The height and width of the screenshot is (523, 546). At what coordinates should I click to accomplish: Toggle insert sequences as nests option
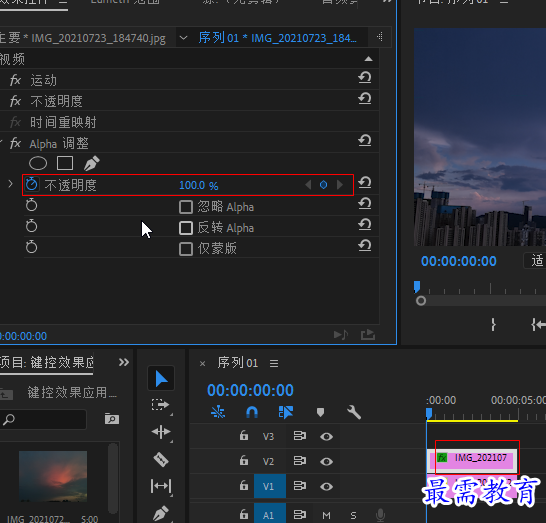(x=218, y=412)
